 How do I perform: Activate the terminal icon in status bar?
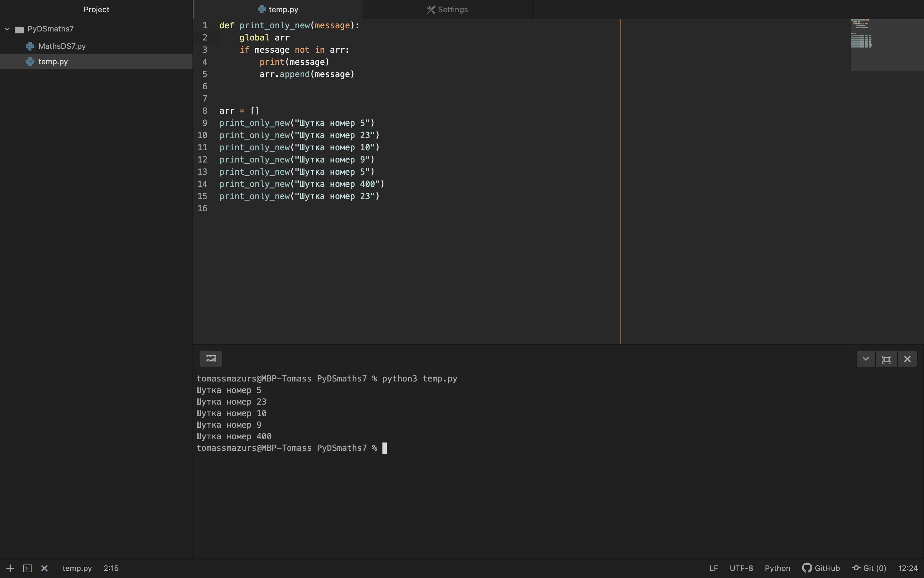(28, 568)
